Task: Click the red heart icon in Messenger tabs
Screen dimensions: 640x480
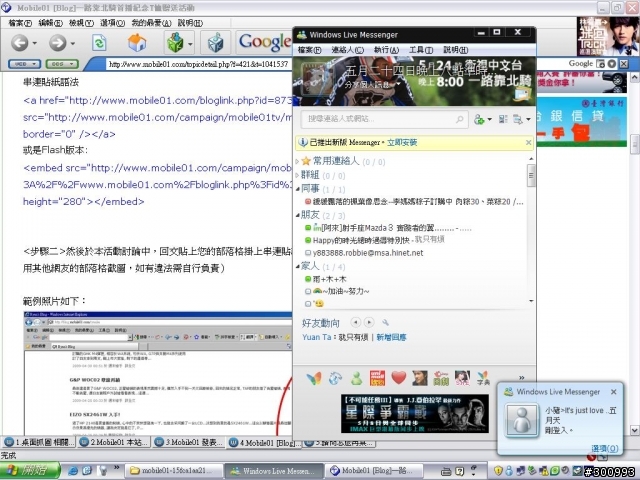Action: pyautogui.click(x=399, y=378)
